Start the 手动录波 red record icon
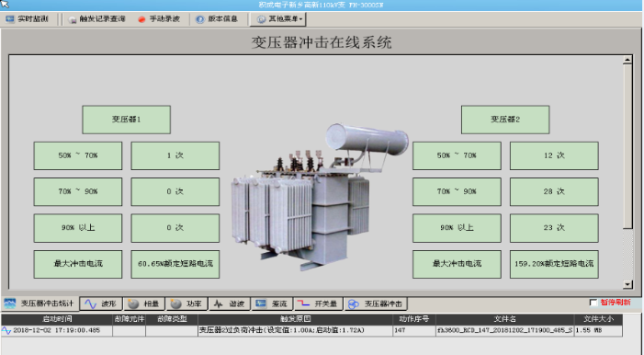 coord(141,19)
